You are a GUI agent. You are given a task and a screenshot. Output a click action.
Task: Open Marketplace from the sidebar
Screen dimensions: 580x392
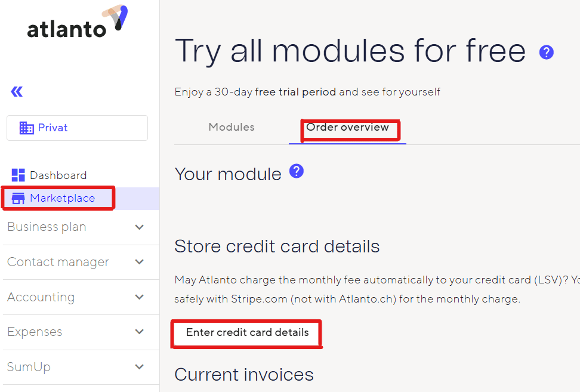[62, 198]
